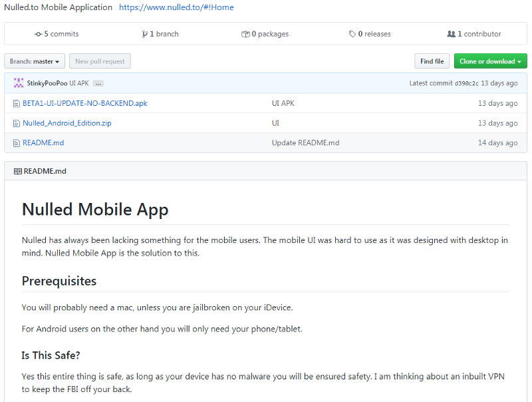This screenshot has height=402, width=532.
Task: Click 13 days ago in the zip row
Action: point(497,123)
